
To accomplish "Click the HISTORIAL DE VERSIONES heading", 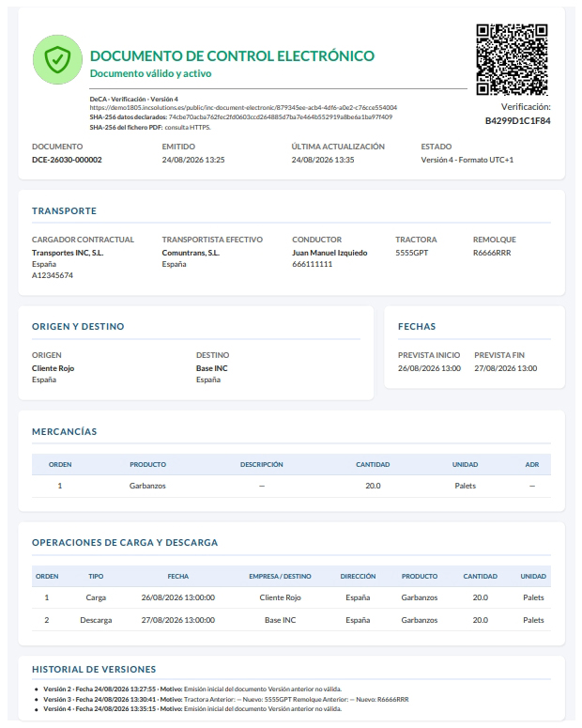I will pos(94,670).
